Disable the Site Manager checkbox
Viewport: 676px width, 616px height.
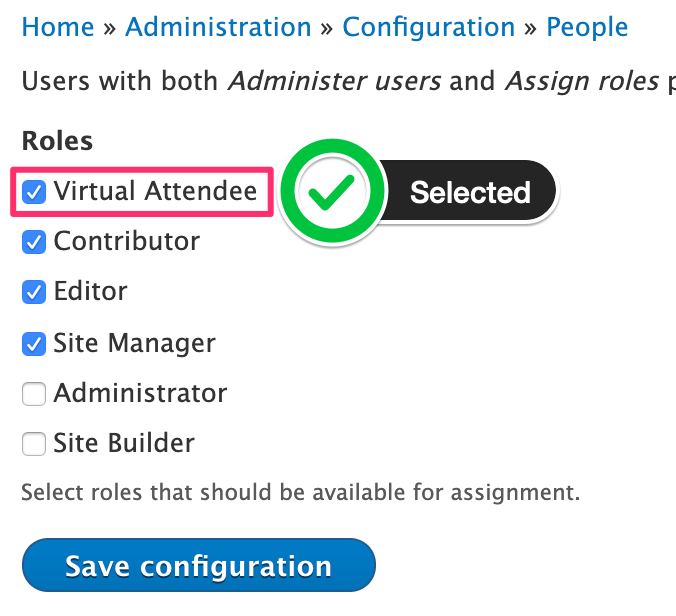point(35,344)
